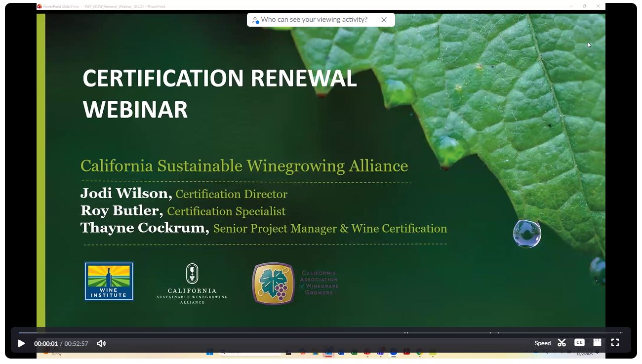The image size is (642, 364).
Task: Click the PowerPoint icon in title bar
Action: pyautogui.click(x=40, y=6)
